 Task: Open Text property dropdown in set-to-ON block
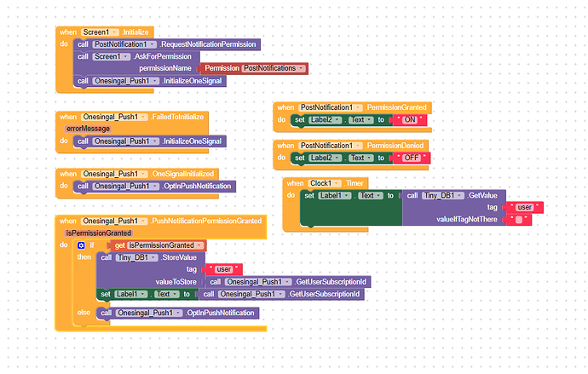click(x=361, y=120)
